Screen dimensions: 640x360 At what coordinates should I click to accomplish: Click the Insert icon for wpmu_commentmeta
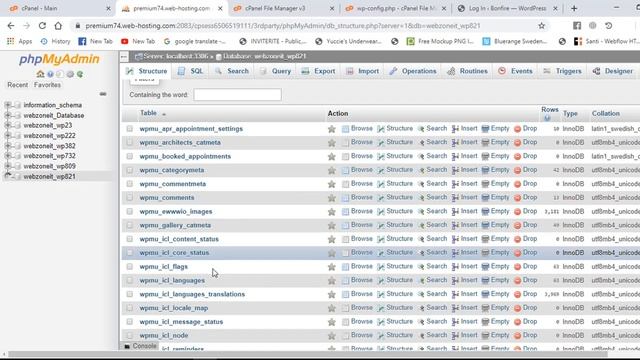pos(456,184)
